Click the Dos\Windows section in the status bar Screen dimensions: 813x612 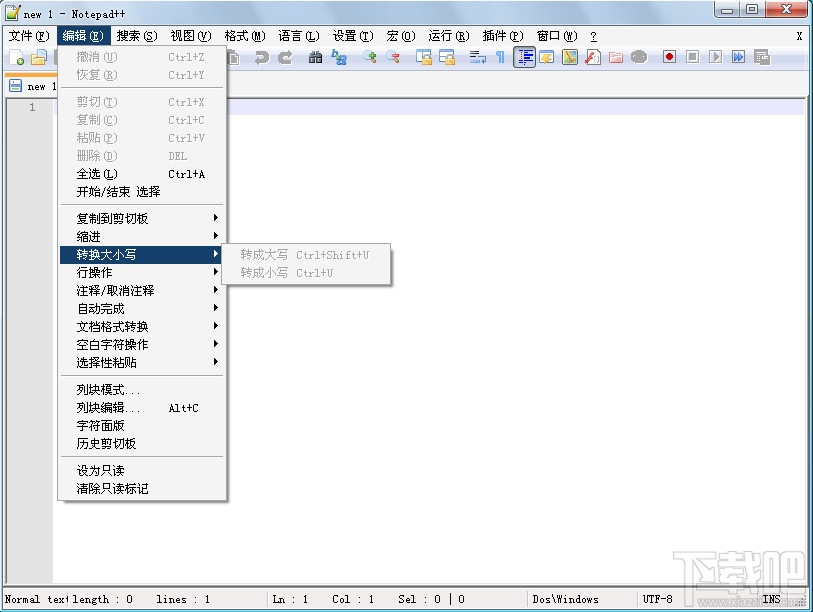coord(563,599)
